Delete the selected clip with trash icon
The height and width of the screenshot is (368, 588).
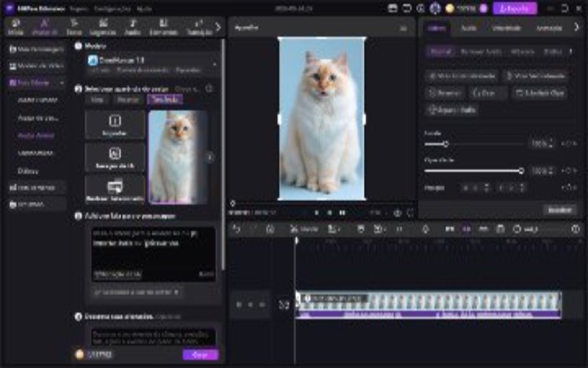click(x=270, y=229)
